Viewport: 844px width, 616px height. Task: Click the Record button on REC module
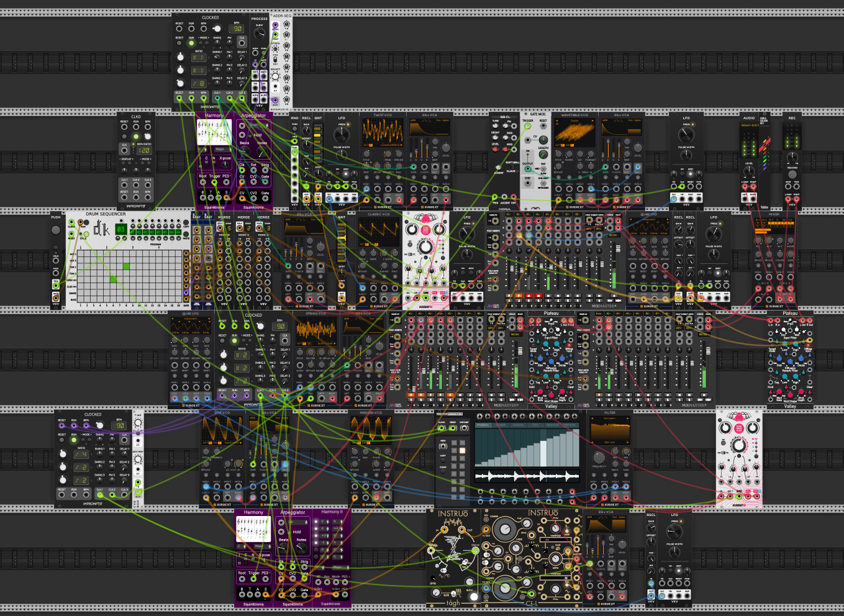(x=792, y=174)
